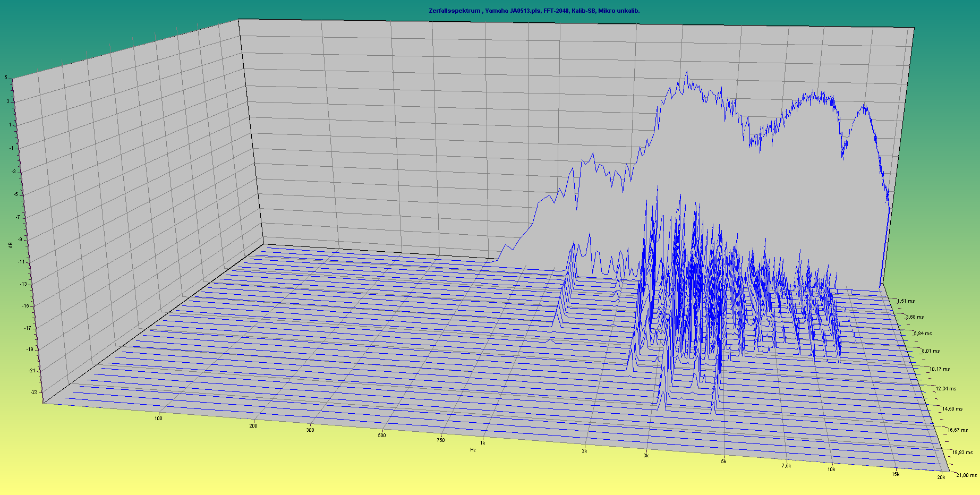
Task: Pick the 10,17 ms time axis label
Action: 940,369
